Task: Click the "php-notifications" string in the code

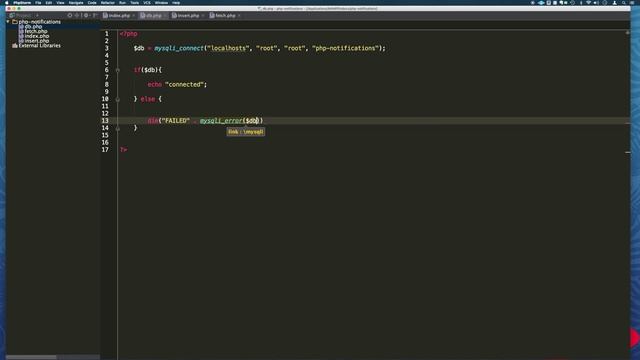Action: click(345, 48)
